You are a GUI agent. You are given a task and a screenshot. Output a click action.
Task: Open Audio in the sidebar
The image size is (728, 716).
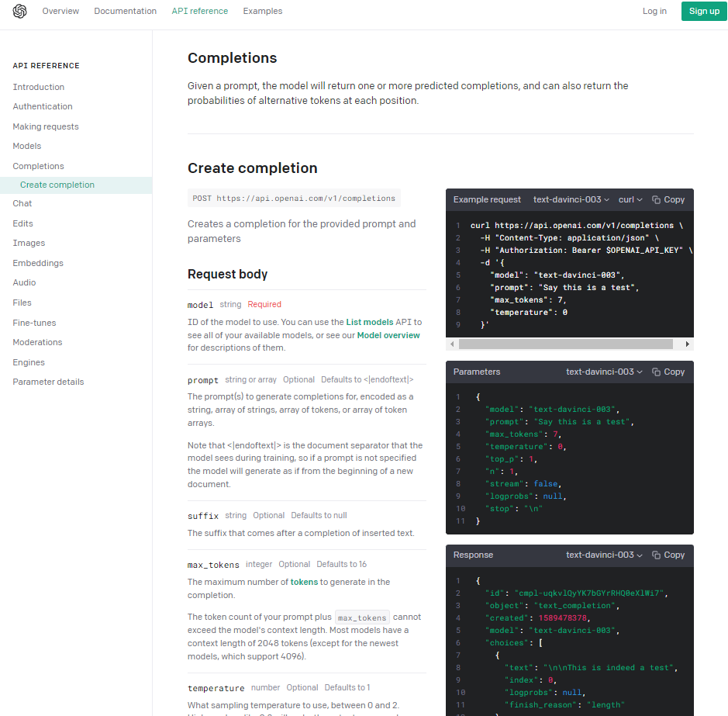click(x=24, y=282)
